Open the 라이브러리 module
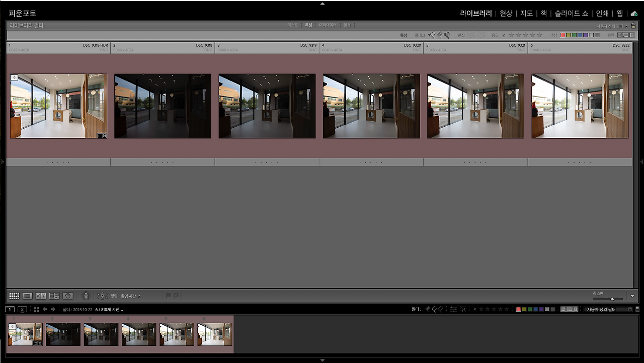Image resolution: width=644 pixels, height=363 pixels. coord(476,14)
